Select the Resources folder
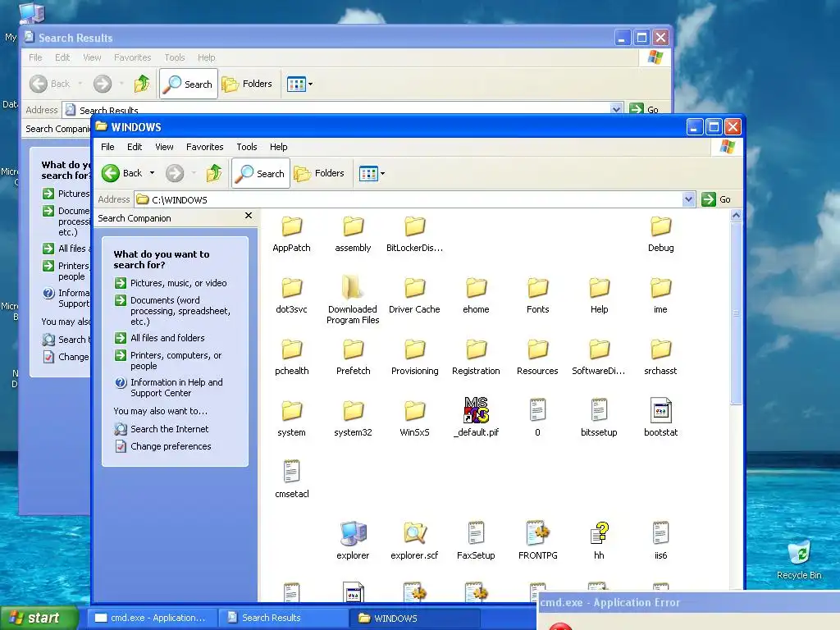The image size is (840, 630). pyautogui.click(x=538, y=358)
